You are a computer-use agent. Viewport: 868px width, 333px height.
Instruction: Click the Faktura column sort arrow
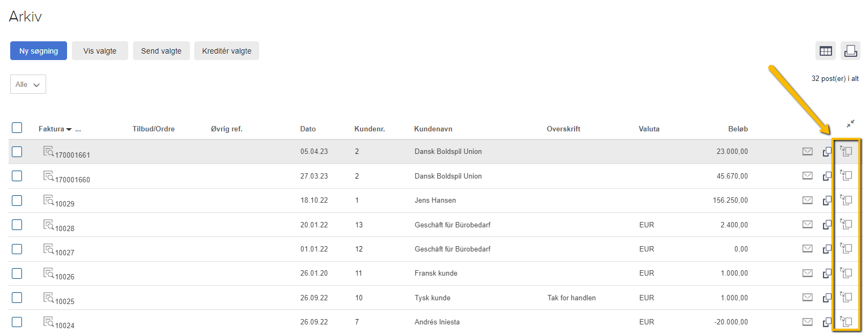tap(69, 129)
